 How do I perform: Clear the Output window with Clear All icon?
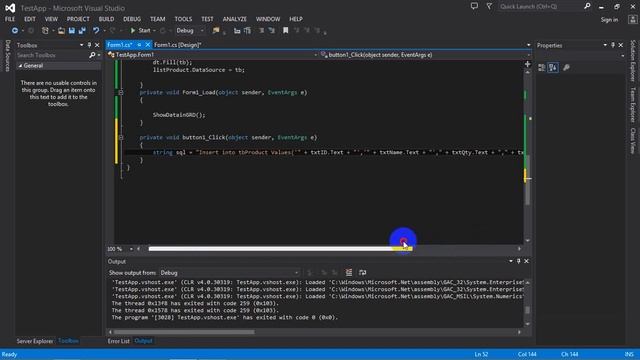coord(349,273)
